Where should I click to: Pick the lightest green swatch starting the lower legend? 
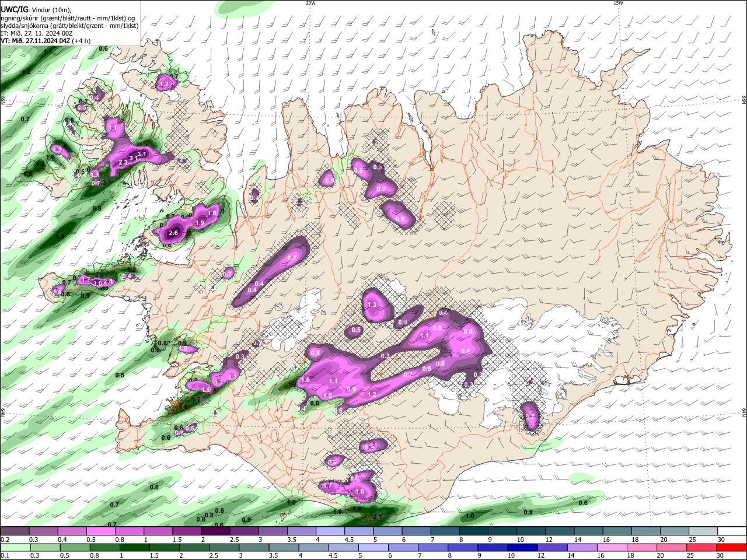(x=15, y=548)
